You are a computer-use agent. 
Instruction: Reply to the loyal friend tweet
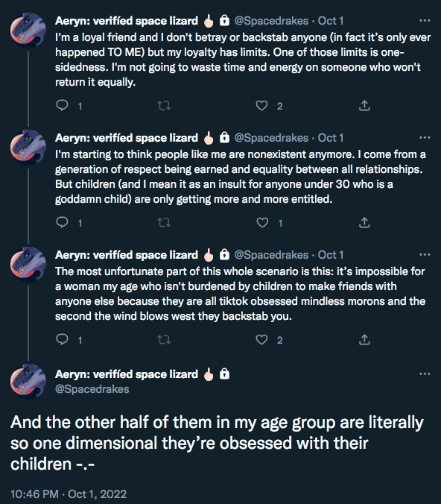pos(62,105)
